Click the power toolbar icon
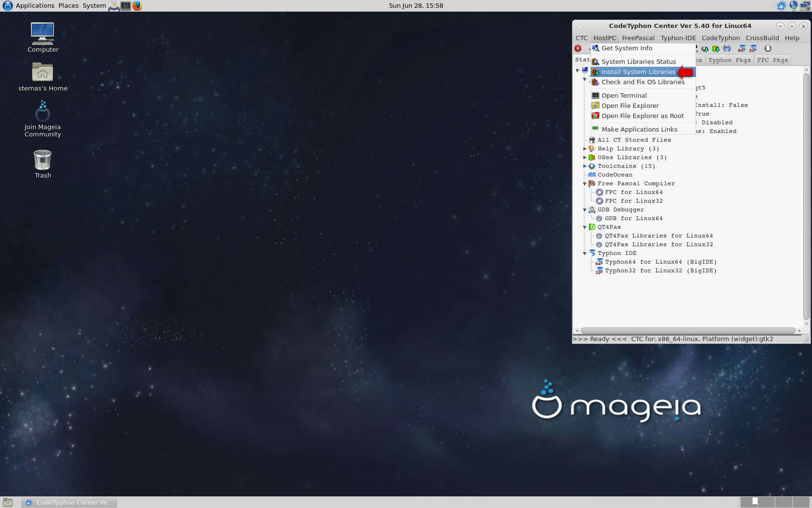The width and height of the screenshot is (812, 508). (x=768, y=48)
